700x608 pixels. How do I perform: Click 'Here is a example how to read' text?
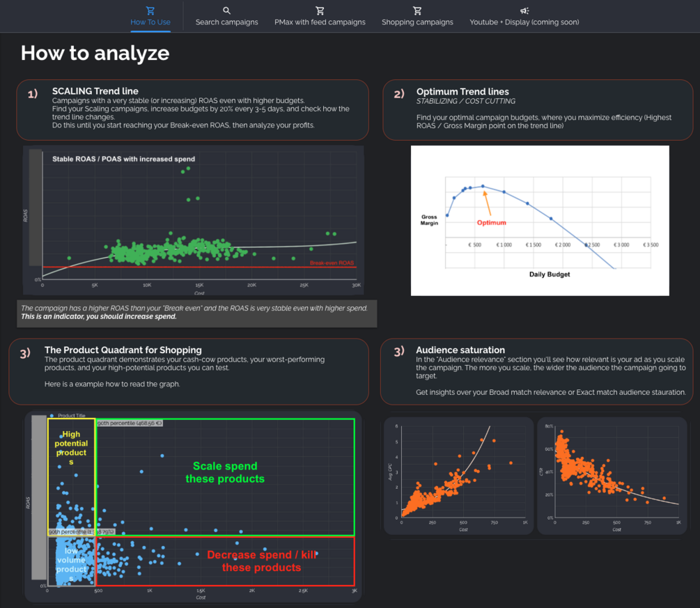pos(112,384)
